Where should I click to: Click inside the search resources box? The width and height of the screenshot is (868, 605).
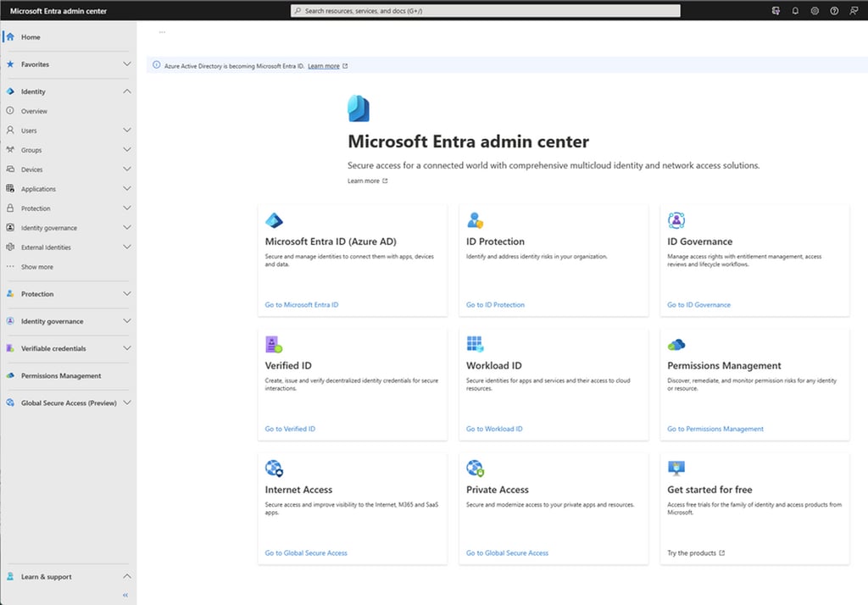[x=483, y=10]
